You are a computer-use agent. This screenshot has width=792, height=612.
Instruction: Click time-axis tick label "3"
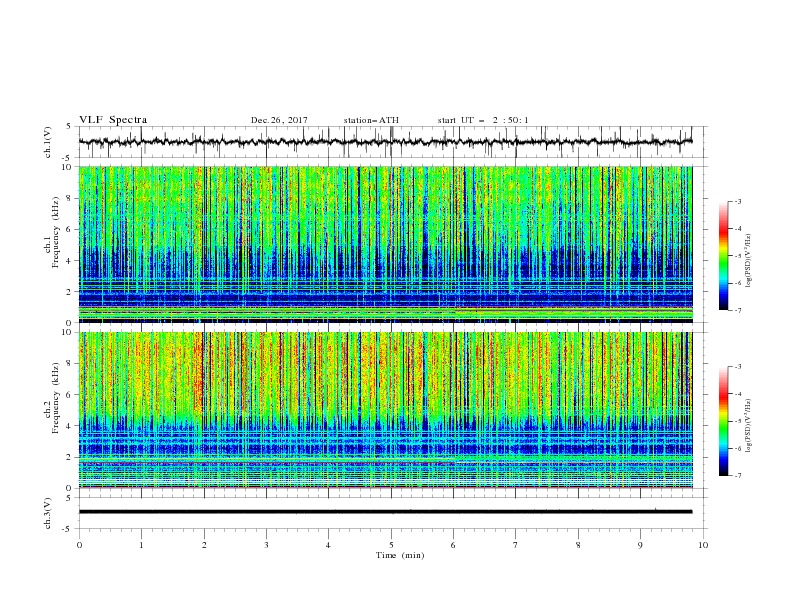point(266,545)
